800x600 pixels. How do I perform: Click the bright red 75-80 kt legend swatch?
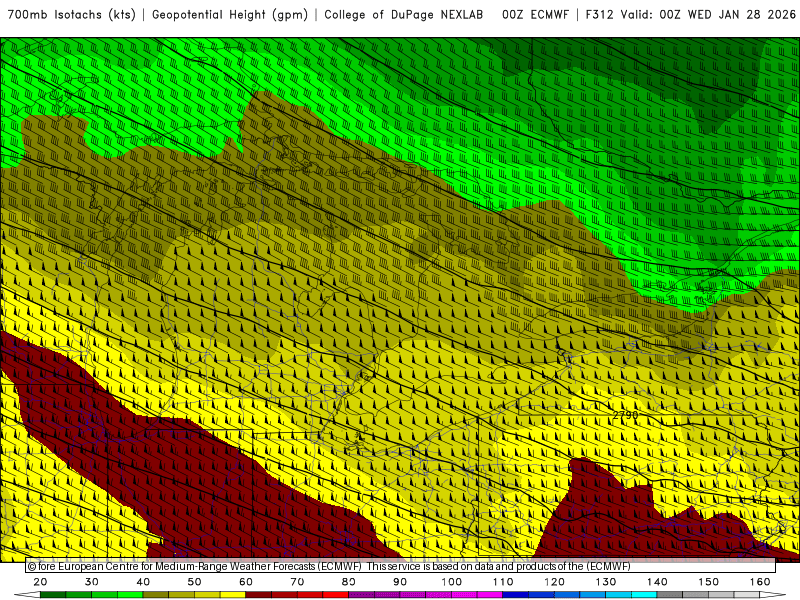336,595
